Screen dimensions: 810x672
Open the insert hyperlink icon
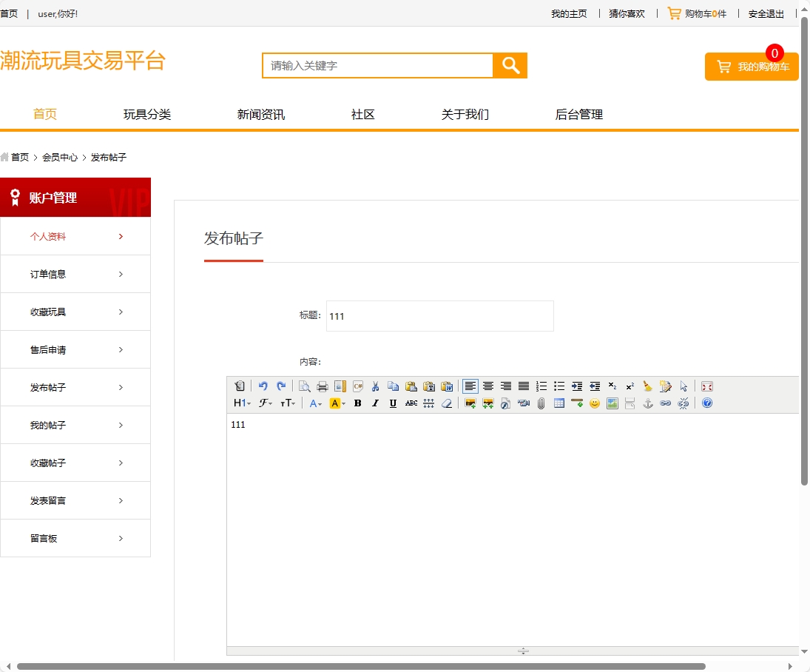point(665,403)
